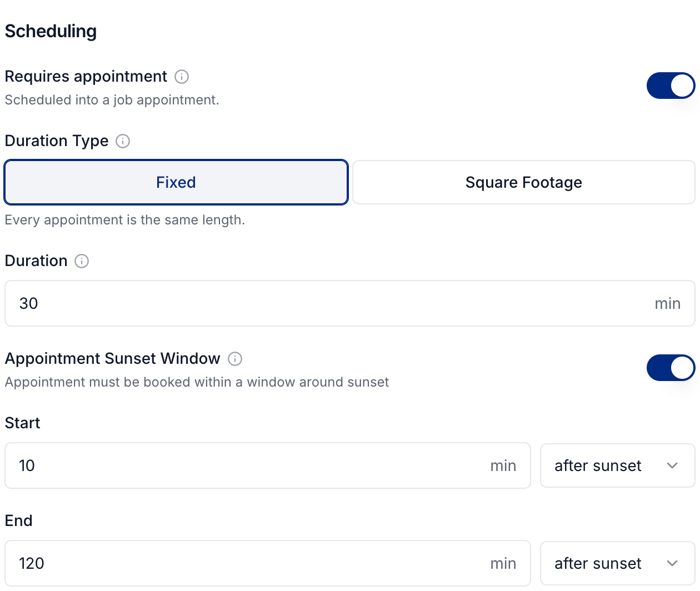This screenshot has height=591, width=700.
Task: Focus the Duration field showing 30
Action: pyautogui.click(x=350, y=303)
